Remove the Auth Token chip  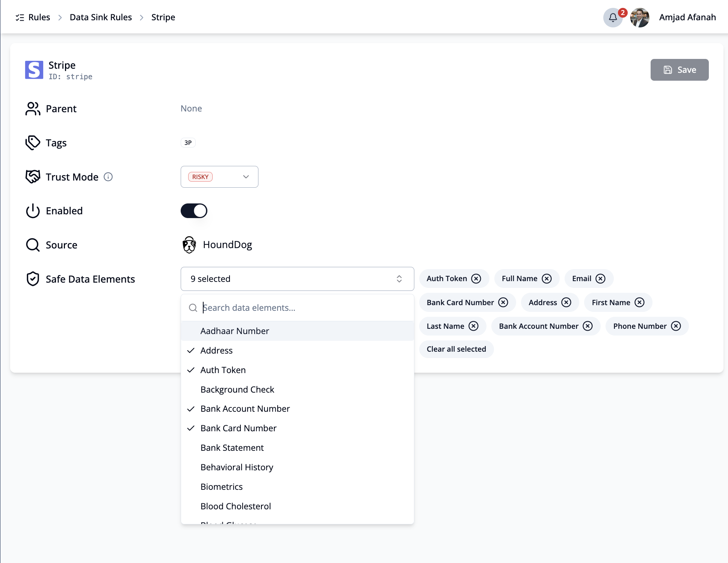click(x=476, y=278)
